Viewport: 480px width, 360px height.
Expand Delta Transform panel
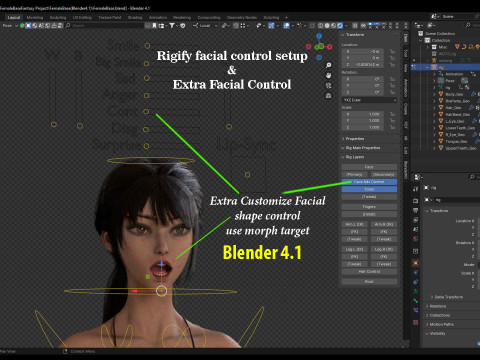click(x=433, y=297)
